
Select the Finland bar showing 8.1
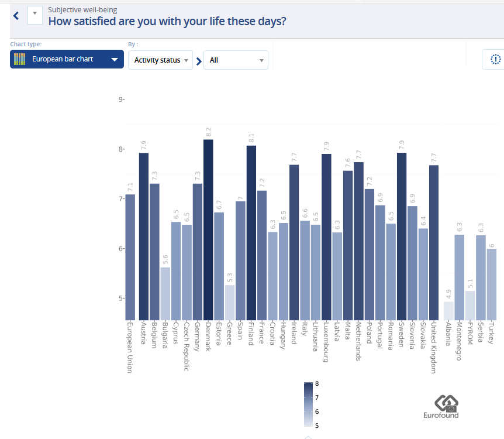(x=251, y=232)
